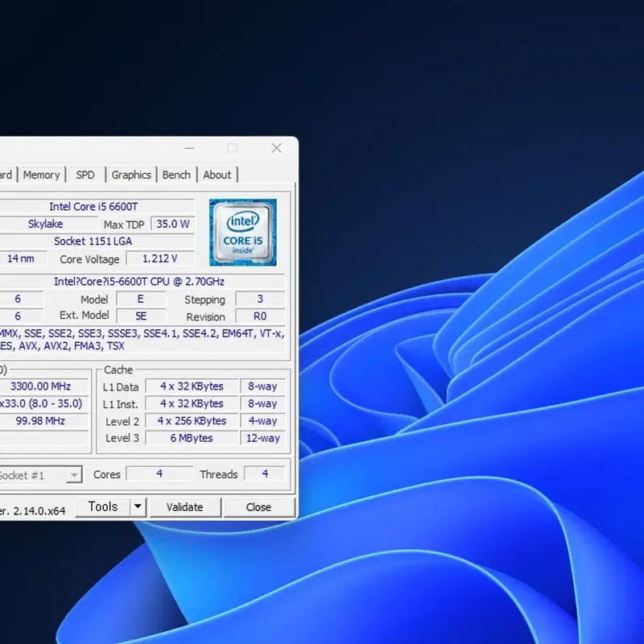This screenshot has width=644, height=644.
Task: Click the L1 Data 4 x 32 KBytes value
Action: 192,386
